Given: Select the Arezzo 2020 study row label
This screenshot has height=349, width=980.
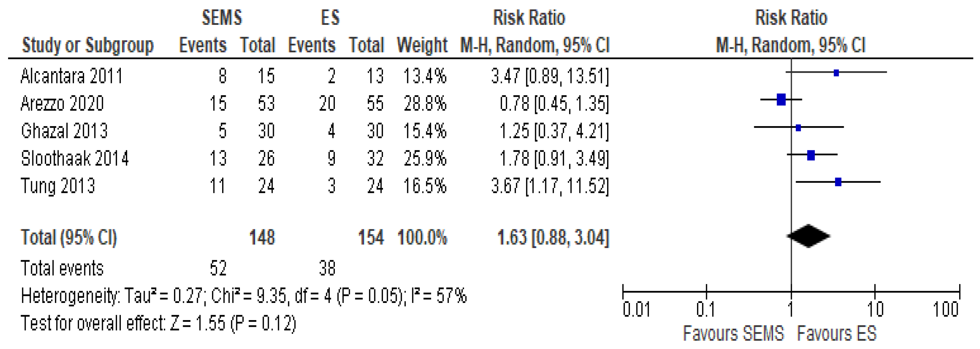Looking at the screenshot, I should coord(62,104).
